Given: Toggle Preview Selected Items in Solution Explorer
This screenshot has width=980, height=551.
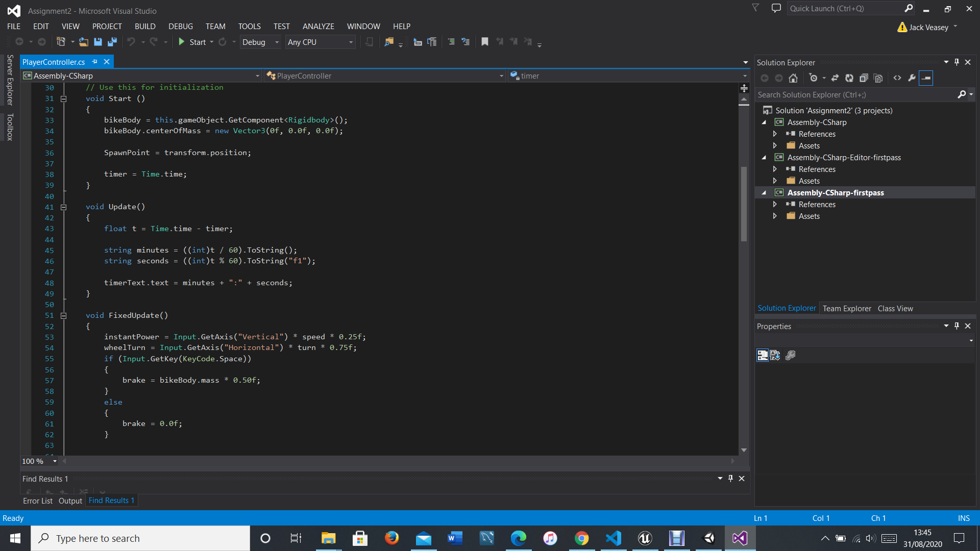Looking at the screenshot, I should [926, 78].
